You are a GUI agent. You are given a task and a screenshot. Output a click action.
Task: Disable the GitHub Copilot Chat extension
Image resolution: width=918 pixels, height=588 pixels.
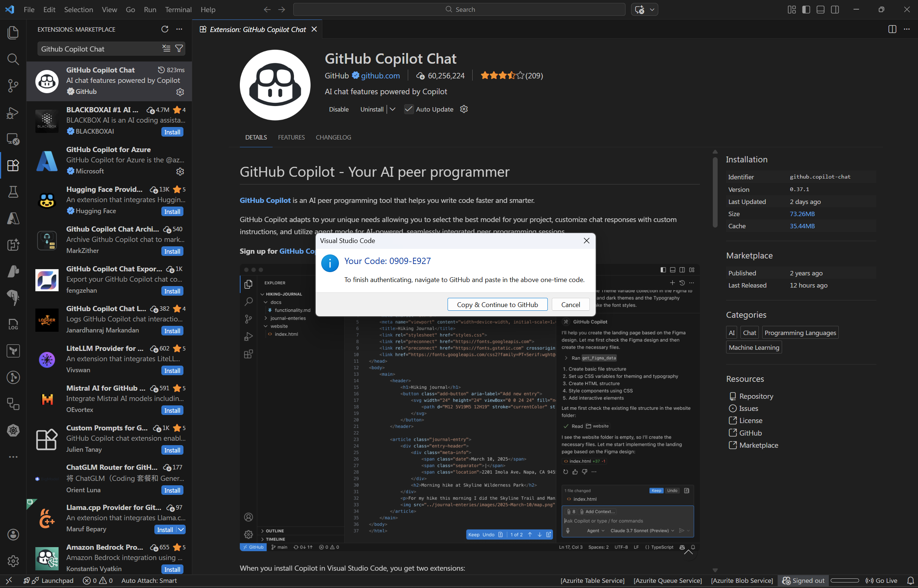(x=339, y=109)
